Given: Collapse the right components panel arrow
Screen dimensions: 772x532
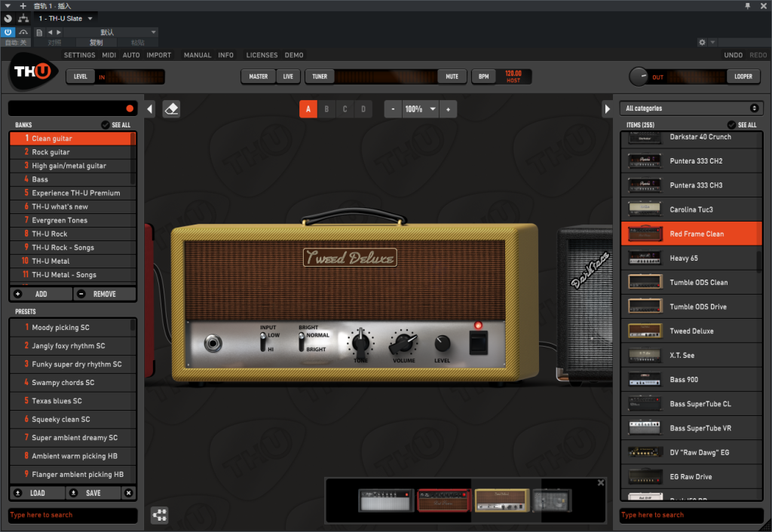Looking at the screenshot, I should click(607, 109).
